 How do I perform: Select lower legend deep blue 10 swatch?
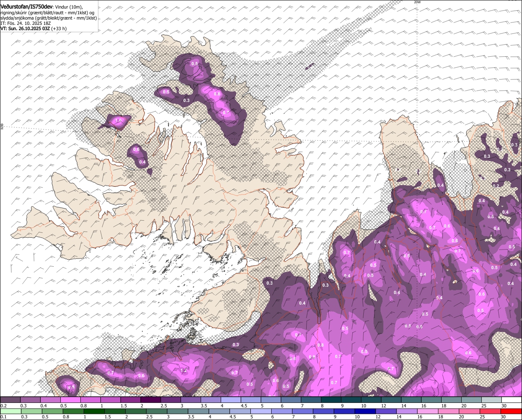(365, 411)
